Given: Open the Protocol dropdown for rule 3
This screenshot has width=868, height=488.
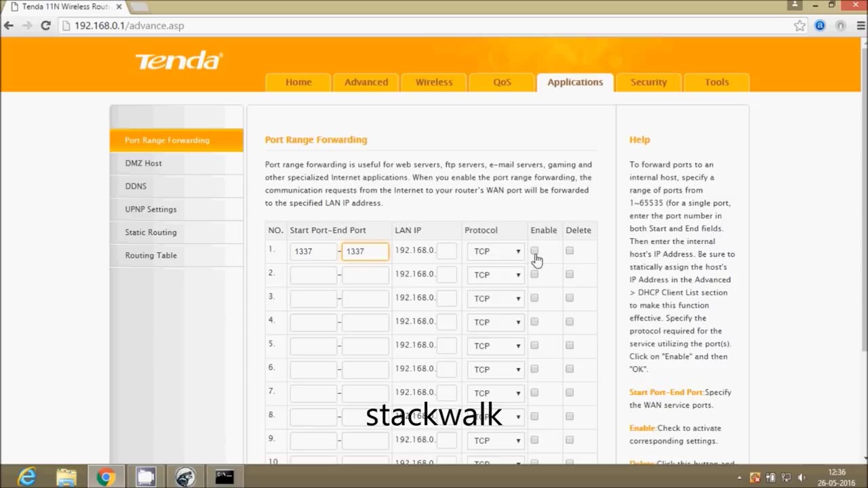Looking at the screenshot, I should click(x=496, y=299).
